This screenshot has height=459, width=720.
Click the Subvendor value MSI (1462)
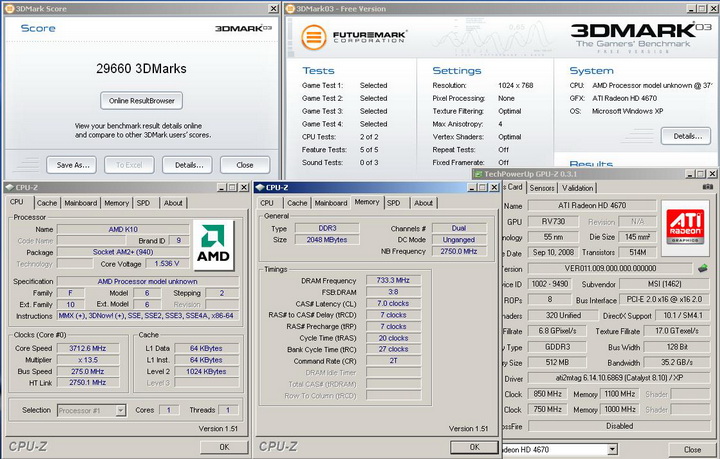point(664,284)
